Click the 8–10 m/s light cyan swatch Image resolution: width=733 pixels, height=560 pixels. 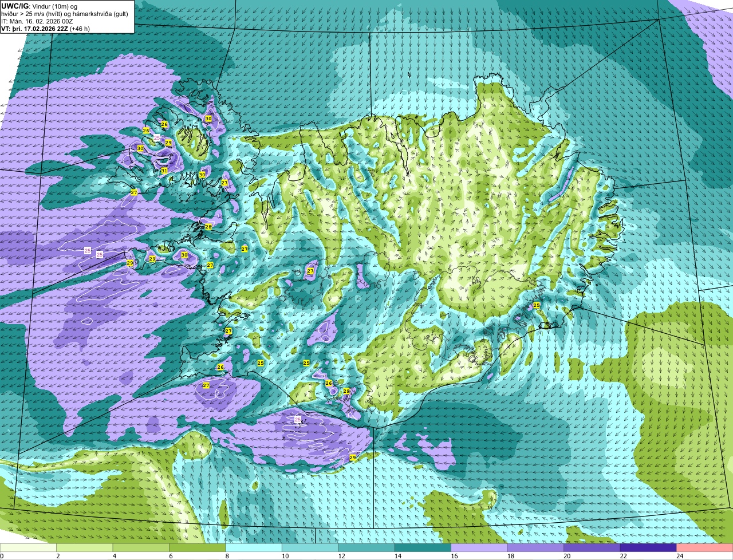tap(254, 547)
